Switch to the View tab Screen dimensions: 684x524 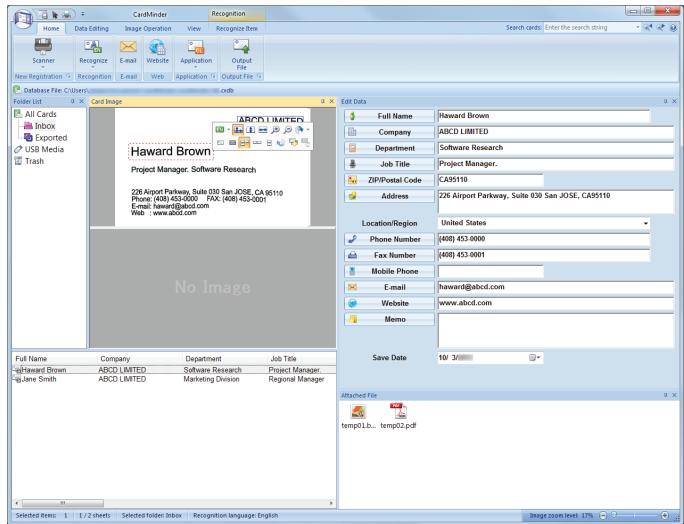194,28
